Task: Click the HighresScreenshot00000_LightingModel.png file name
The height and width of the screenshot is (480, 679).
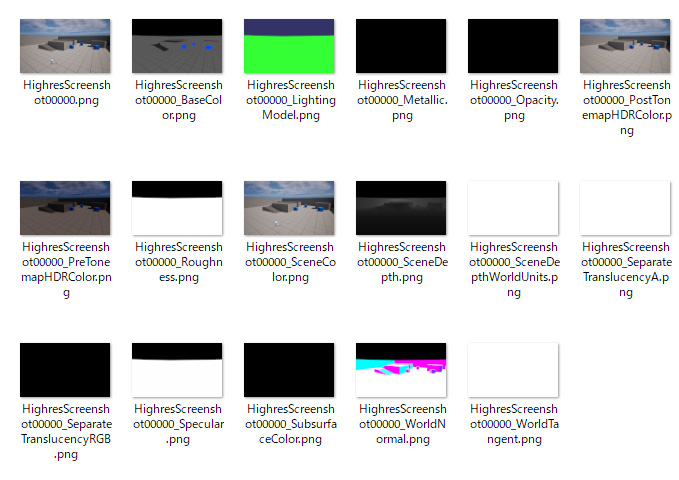Action: [291, 100]
